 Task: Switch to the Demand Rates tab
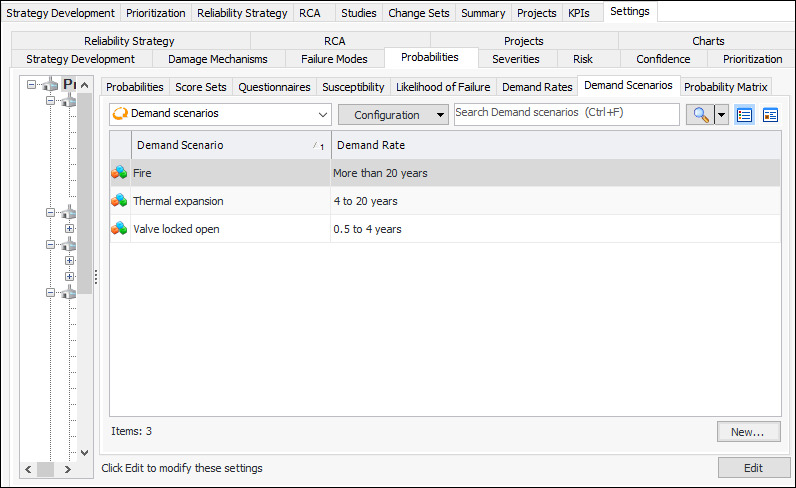(537, 87)
